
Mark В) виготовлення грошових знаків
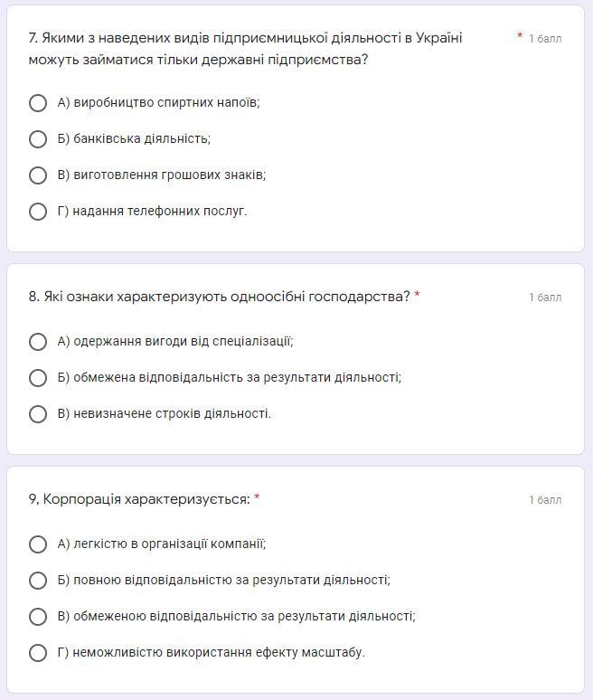pyautogui.click(x=38, y=175)
